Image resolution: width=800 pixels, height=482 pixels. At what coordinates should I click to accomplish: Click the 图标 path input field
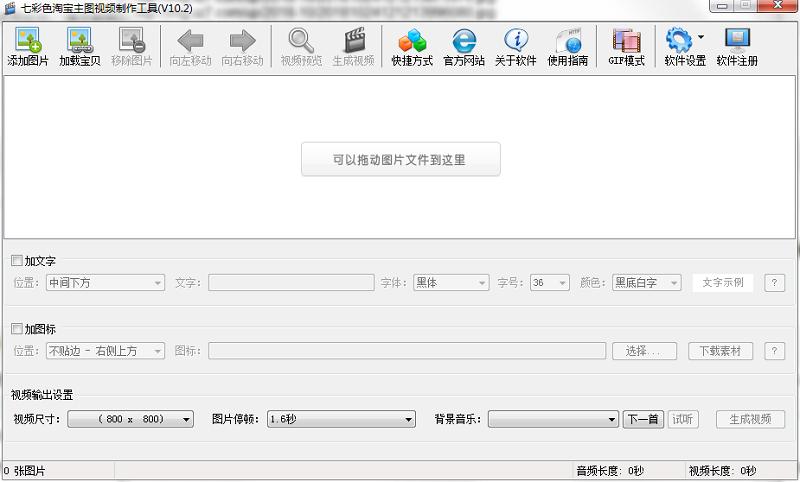(407, 351)
